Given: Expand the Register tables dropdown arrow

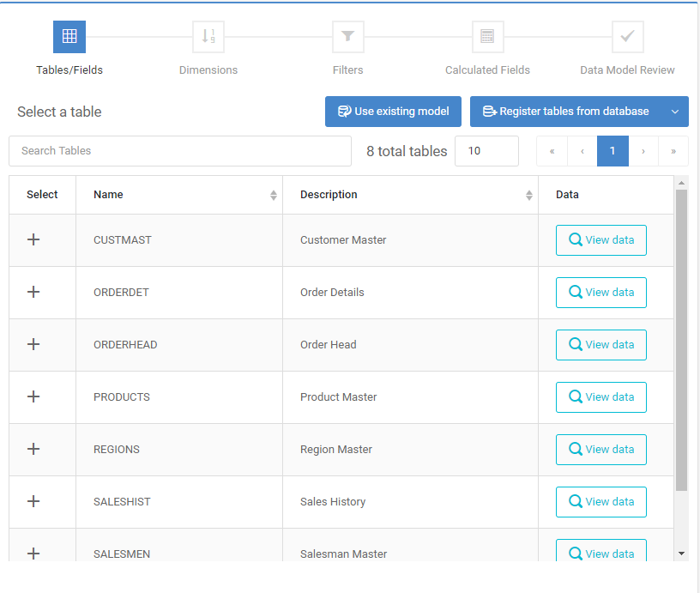Looking at the screenshot, I should click(x=674, y=112).
